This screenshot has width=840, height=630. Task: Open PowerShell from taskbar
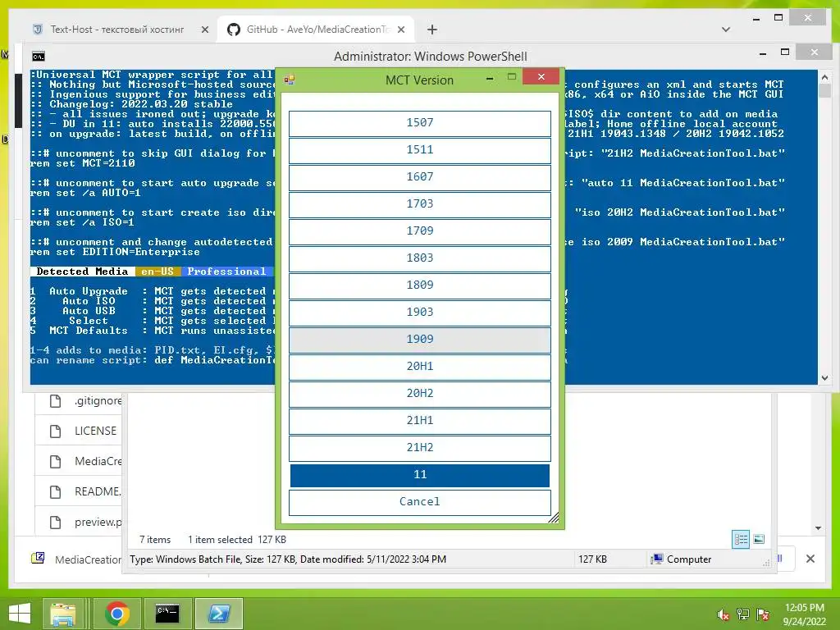coord(219,614)
